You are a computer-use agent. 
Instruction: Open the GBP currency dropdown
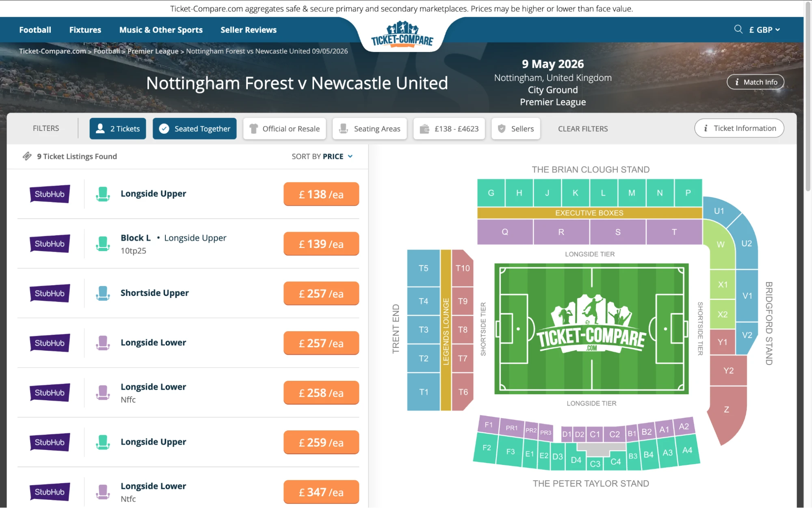coord(764,29)
